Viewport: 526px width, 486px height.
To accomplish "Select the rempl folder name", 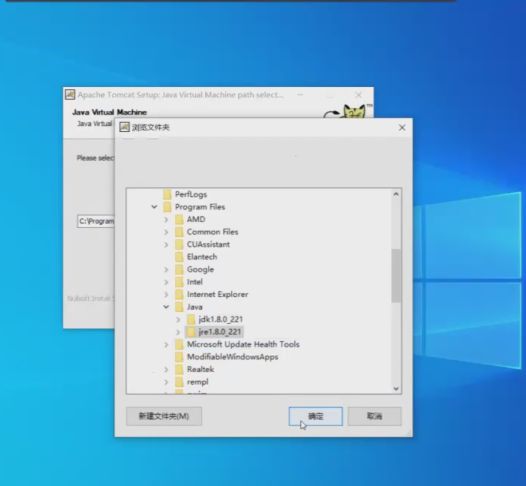I will (x=198, y=382).
